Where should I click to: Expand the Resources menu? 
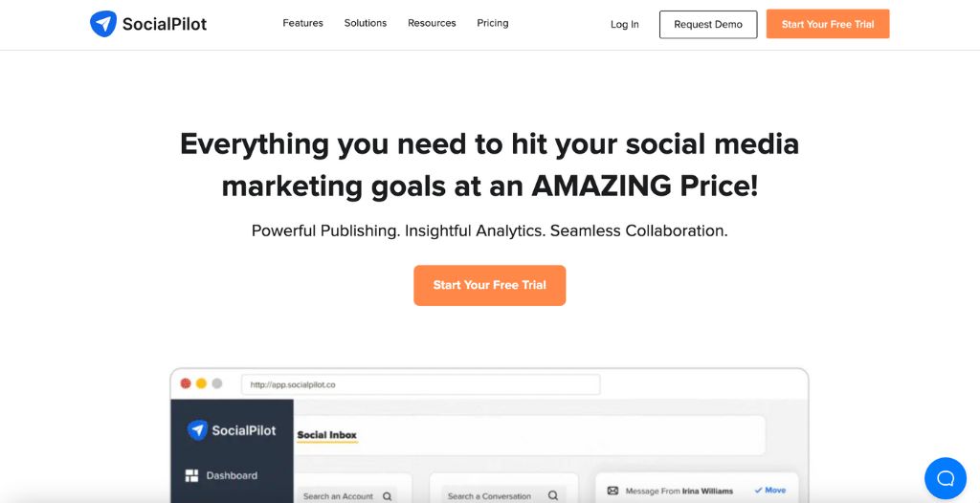pos(432,23)
